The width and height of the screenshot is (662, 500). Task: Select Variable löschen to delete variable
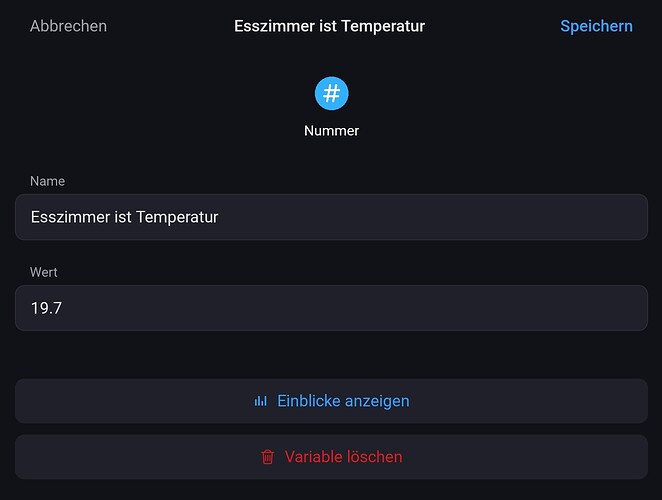coord(331,457)
